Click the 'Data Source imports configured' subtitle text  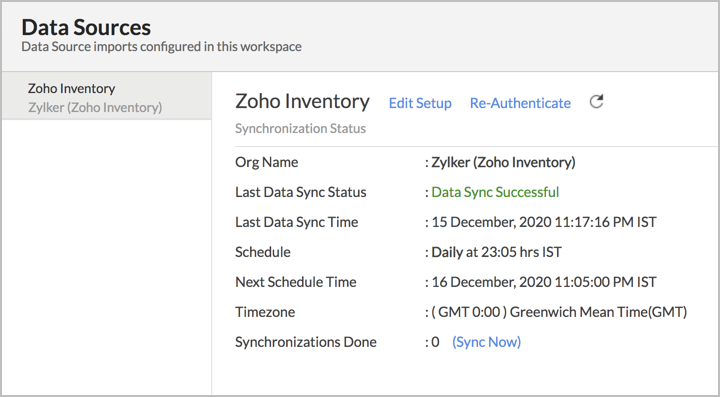pos(162,47)
